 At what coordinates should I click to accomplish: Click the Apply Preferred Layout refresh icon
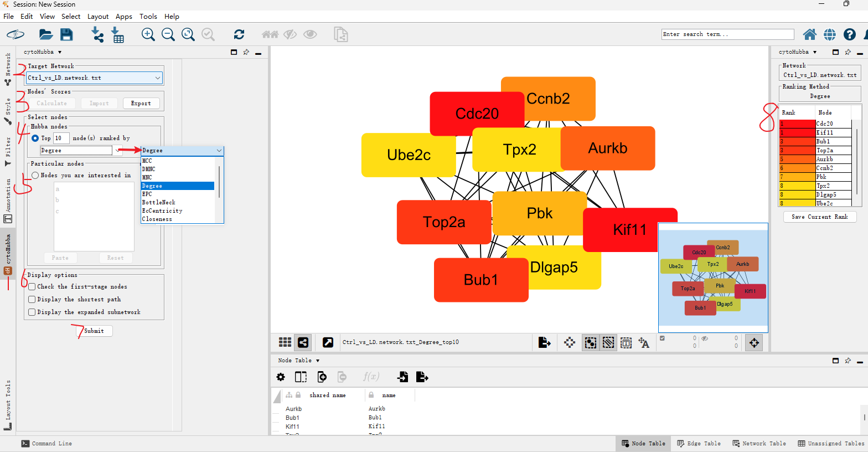(239, 35)
